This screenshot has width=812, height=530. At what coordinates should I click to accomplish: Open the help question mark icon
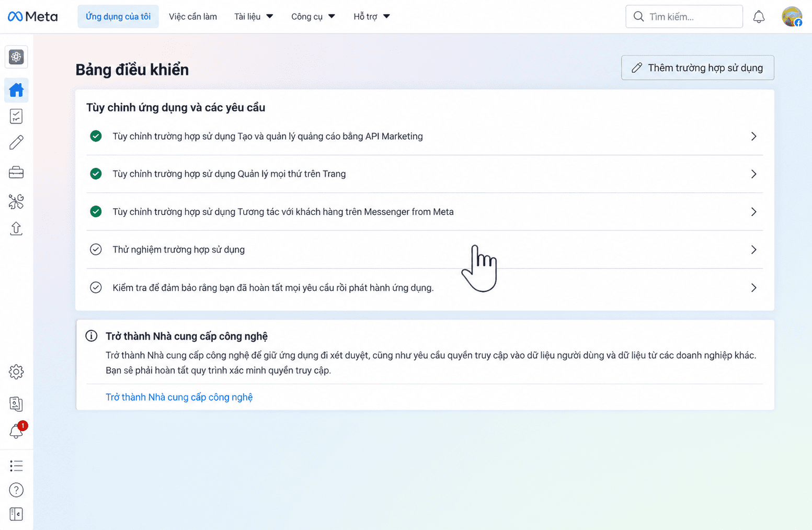pyautogui.click(x=16, y=490)
